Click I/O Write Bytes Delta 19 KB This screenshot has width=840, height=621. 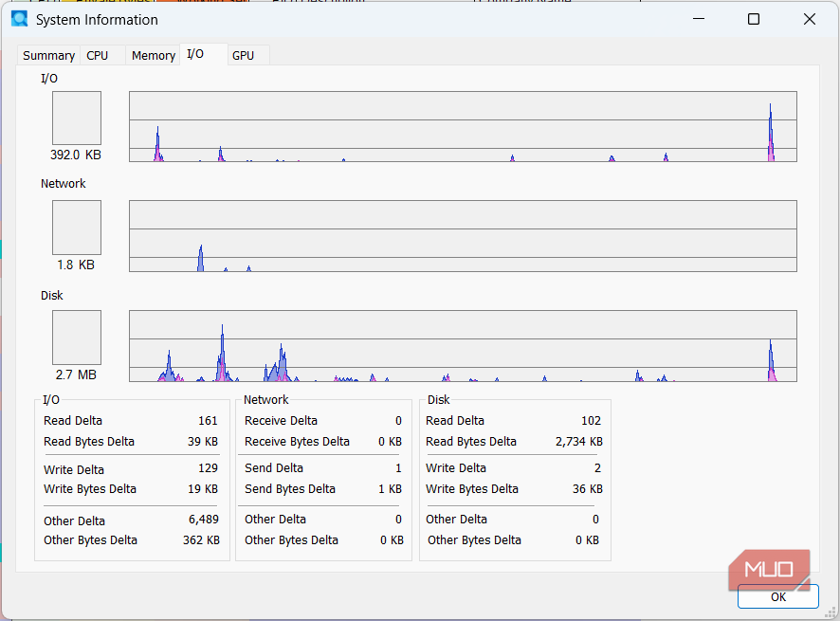203,489
